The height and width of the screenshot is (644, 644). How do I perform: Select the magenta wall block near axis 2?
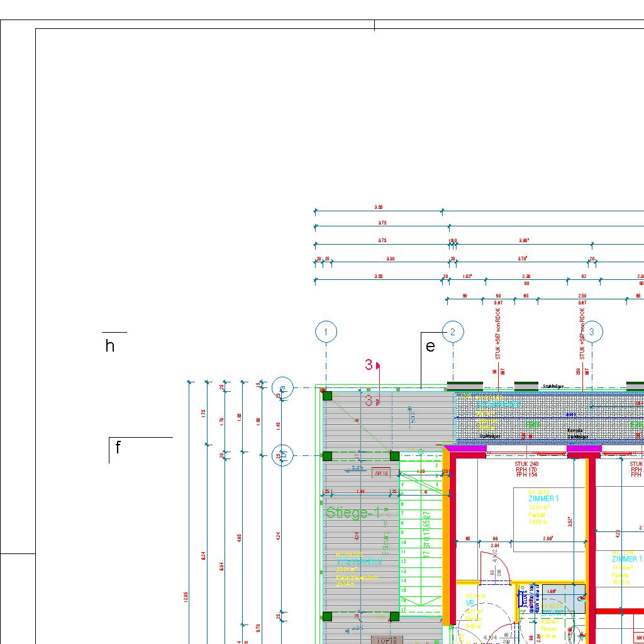pos(465,448)
